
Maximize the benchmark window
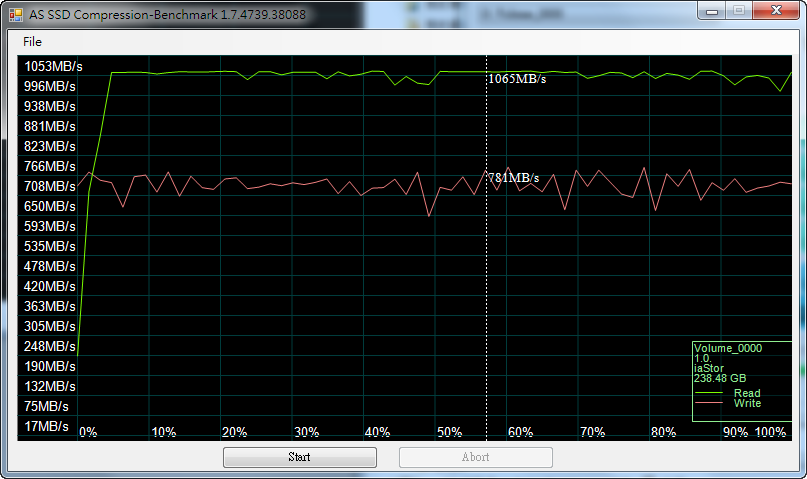point(738,11)
